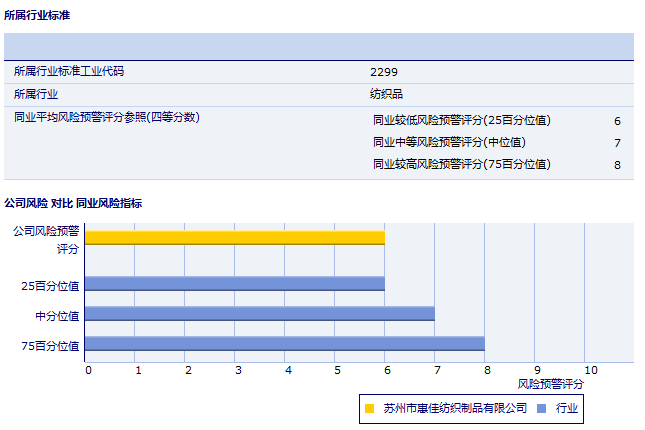This screenshot has height=430, width=645.
Task: Click the blue 中分位值 bar in chart
Action: [x=260, y=314]
